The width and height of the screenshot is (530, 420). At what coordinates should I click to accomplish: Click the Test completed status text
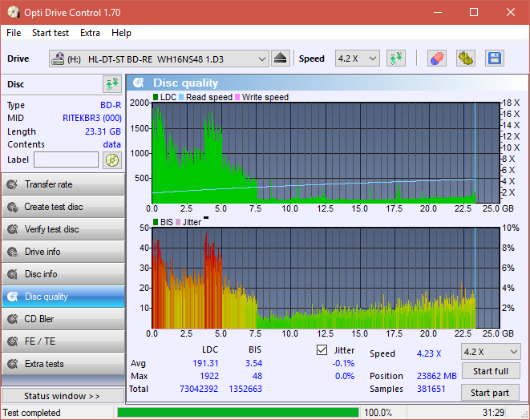[32, 413]
